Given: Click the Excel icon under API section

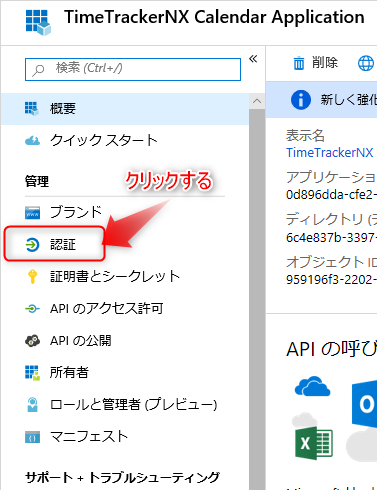Looking at the screenshot, I should (314, 443).
